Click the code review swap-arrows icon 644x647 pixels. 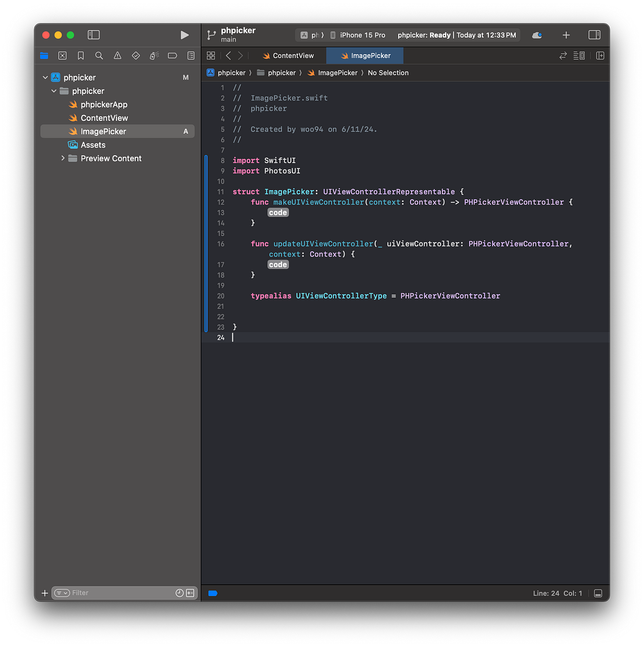click(x=562, y=55)
